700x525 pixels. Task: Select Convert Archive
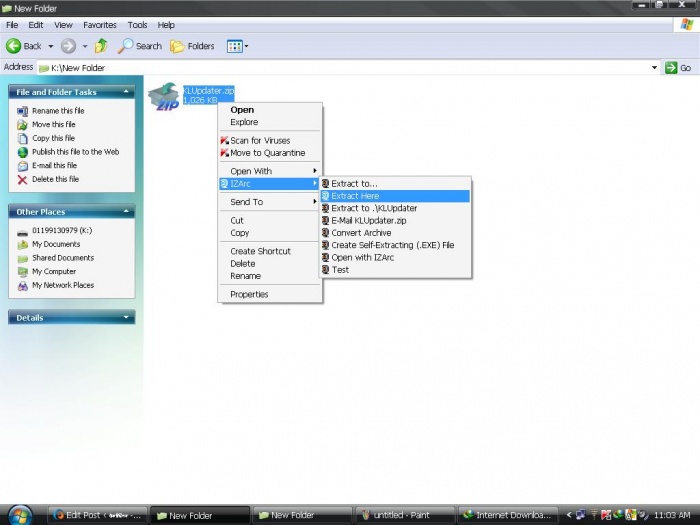(395, 233)
